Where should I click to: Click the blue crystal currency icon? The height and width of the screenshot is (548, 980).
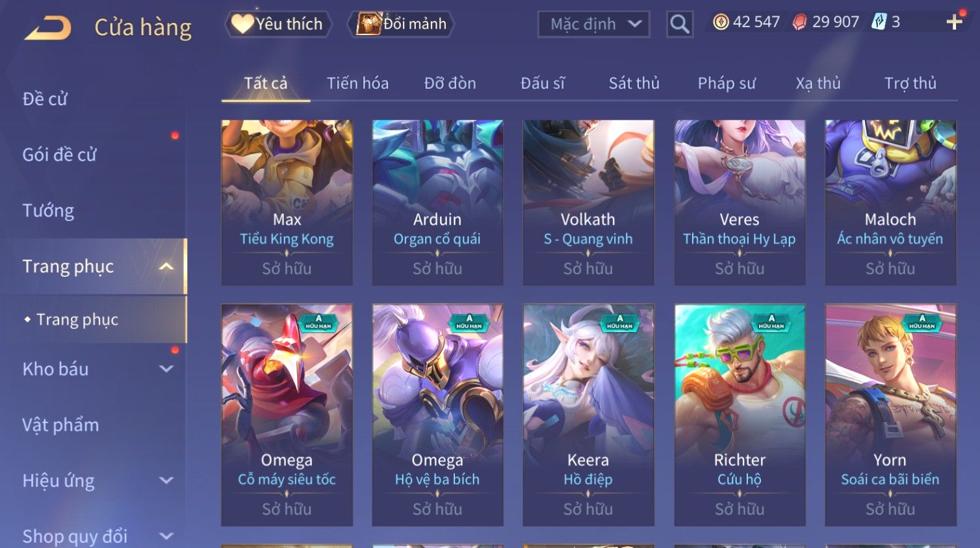point(879,22)
